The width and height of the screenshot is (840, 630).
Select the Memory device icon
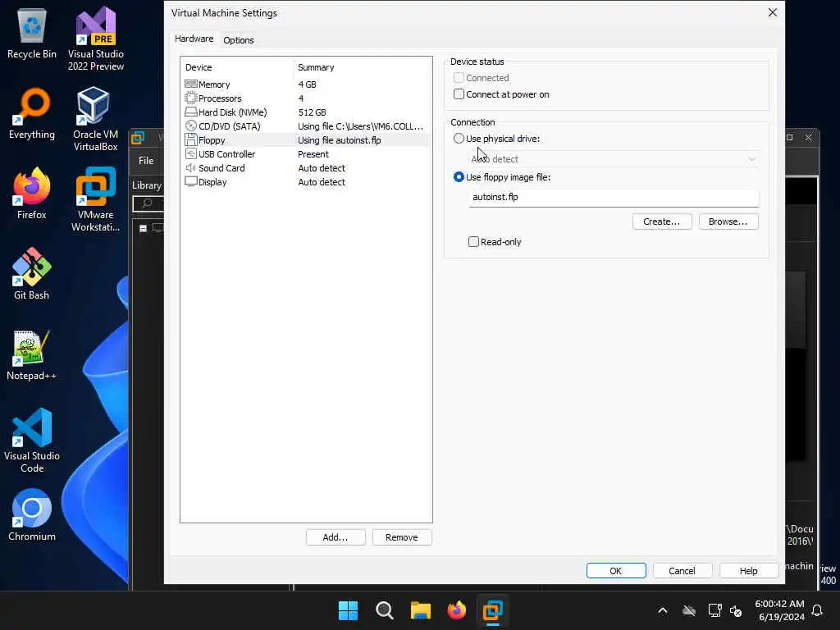pyautogui.click(x=190, y=84)
